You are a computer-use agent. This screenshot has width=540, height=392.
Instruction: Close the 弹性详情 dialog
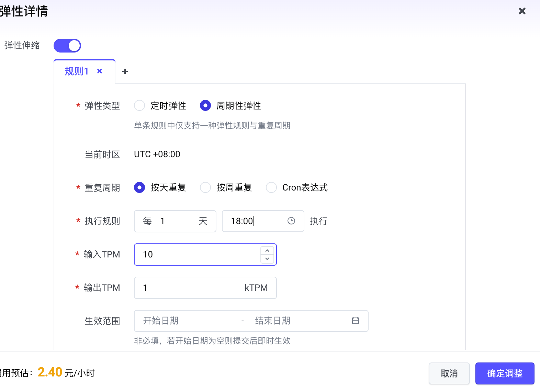[522, 11]
